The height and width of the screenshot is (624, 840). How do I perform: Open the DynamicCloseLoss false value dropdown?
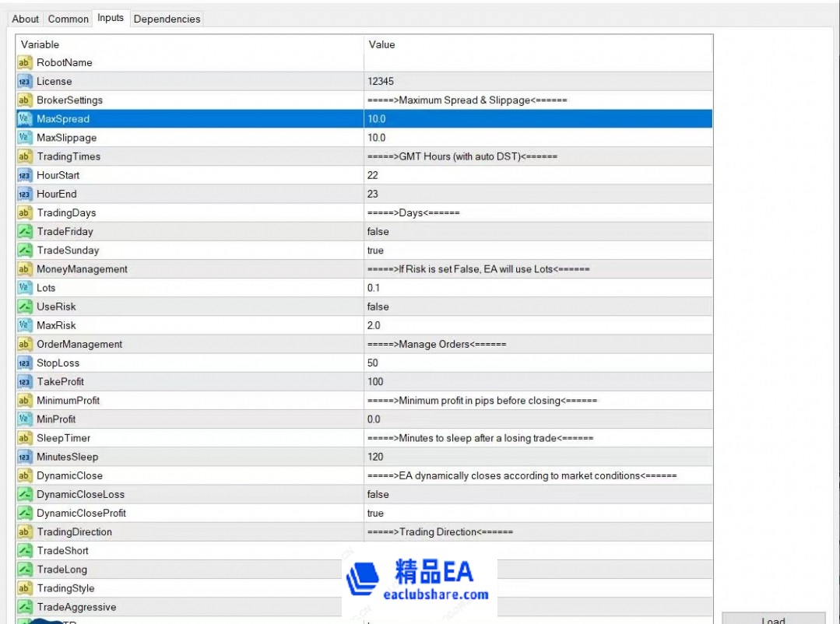tap(378, 495)
